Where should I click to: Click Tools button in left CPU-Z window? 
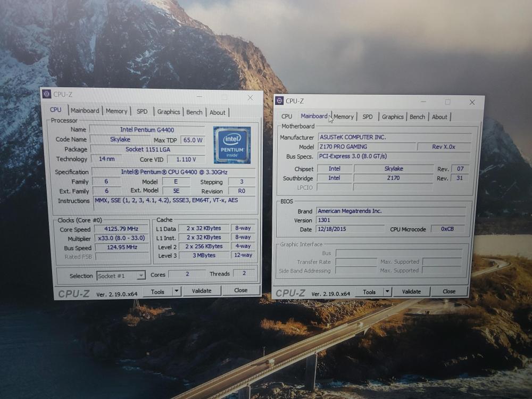pyautogui.click(x=157, y=292)
